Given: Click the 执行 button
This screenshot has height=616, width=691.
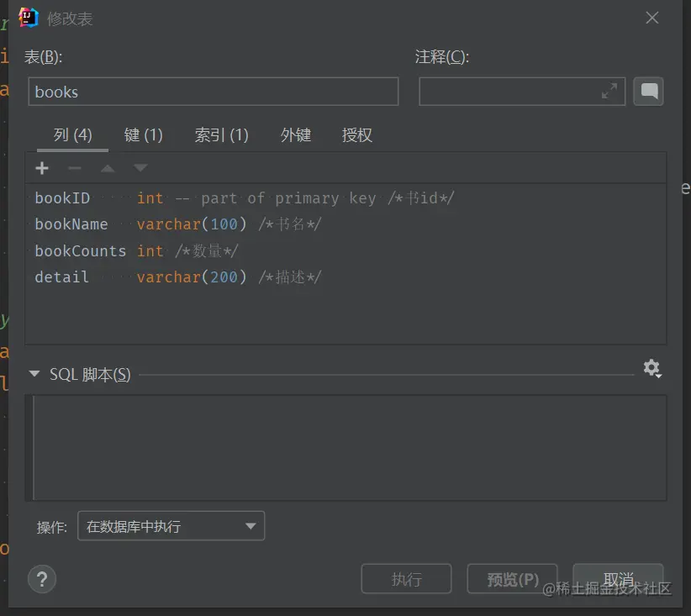Looking at the screenshot, I should 406,579.
